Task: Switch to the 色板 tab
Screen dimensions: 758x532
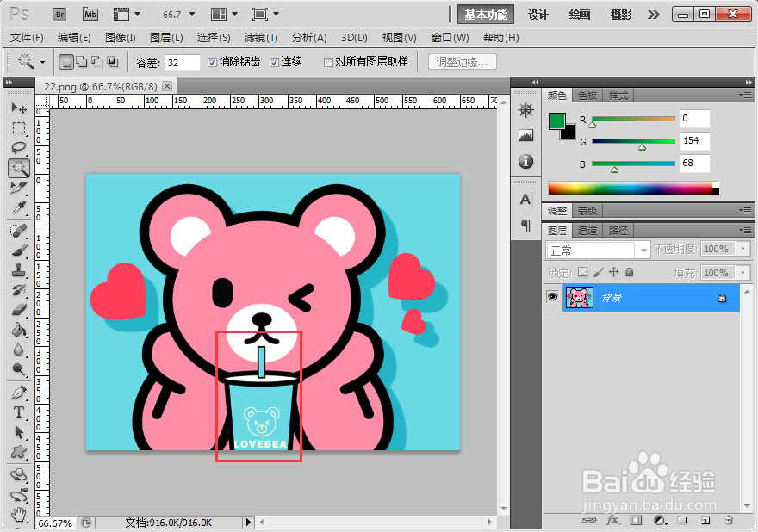Action: coord(587,96)
